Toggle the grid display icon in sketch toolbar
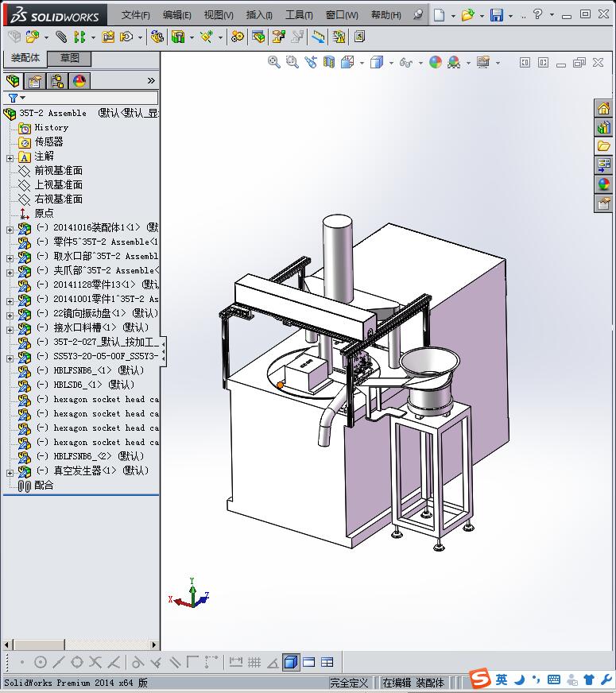 (x=254, y=662)
